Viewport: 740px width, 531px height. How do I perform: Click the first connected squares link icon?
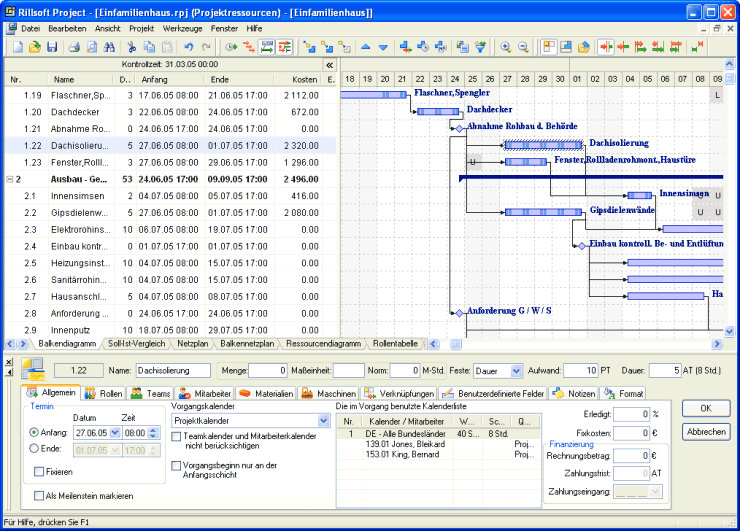[x=310, y=47]
